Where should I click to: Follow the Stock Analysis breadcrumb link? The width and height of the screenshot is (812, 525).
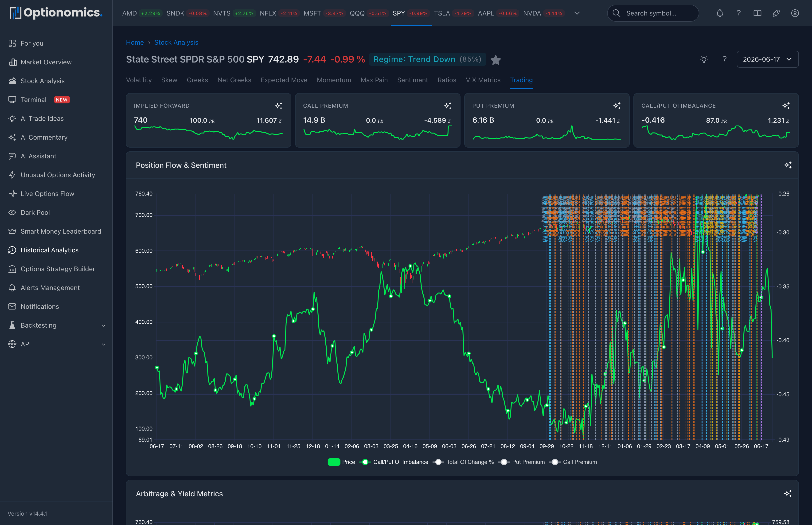coord(176,43)
